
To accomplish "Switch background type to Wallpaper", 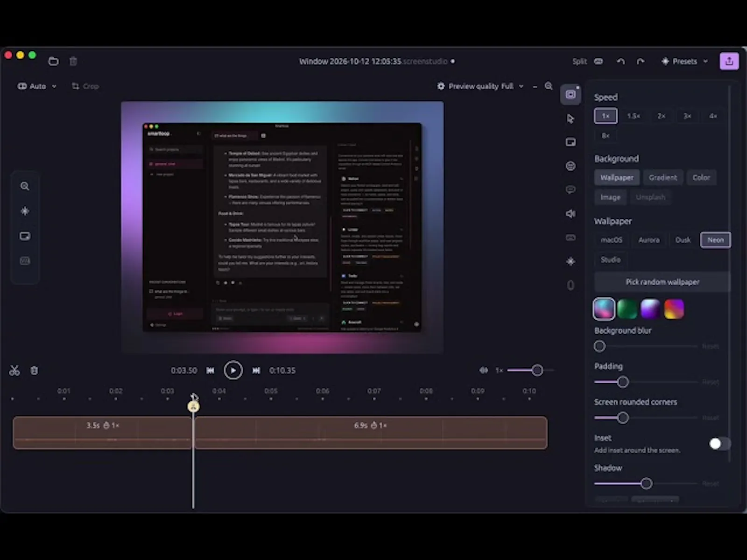I will tap(617, 177).
